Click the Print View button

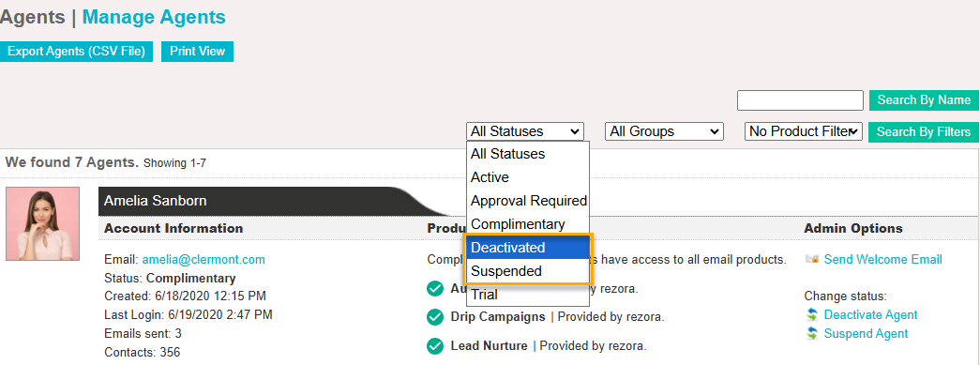pyautogui.click(x=198, y=52)
